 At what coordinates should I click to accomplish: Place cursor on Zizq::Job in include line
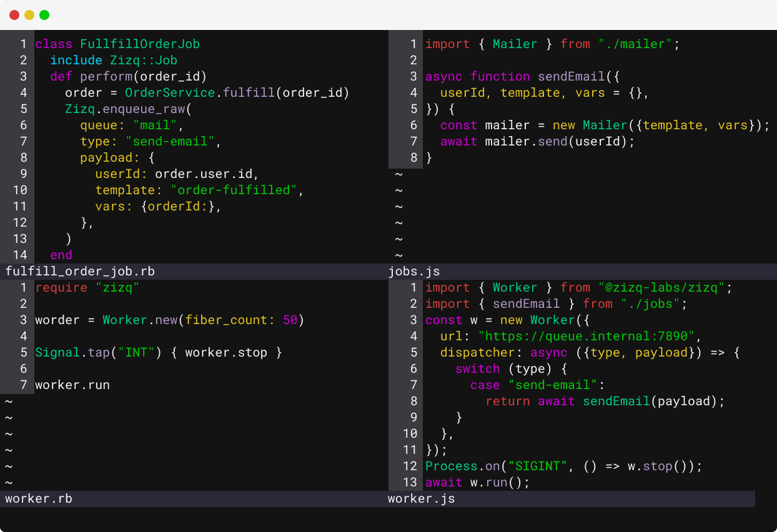144,60
